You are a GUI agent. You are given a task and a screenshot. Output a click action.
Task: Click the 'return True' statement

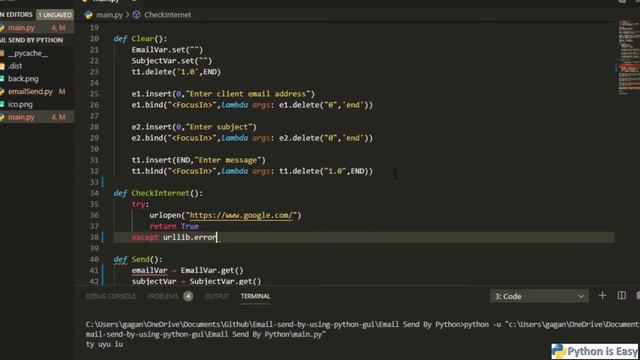[174, 226]
